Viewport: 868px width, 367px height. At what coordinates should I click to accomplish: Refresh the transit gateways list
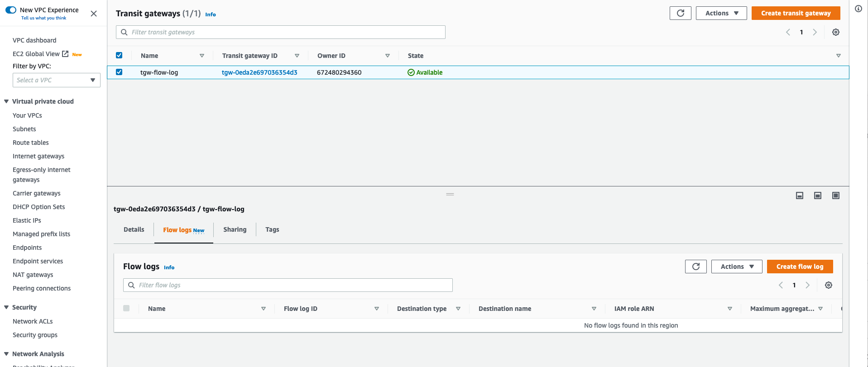tap(680, 13)
